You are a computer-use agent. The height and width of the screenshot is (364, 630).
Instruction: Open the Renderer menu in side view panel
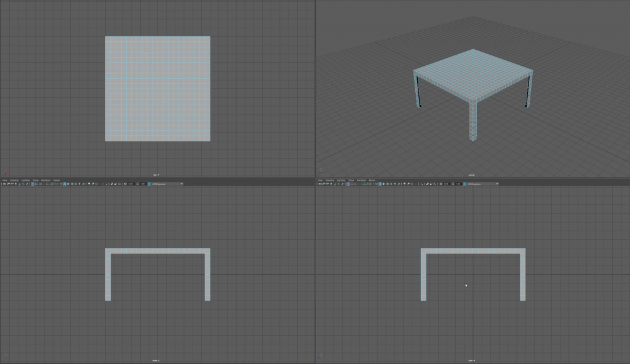(361, 180)
